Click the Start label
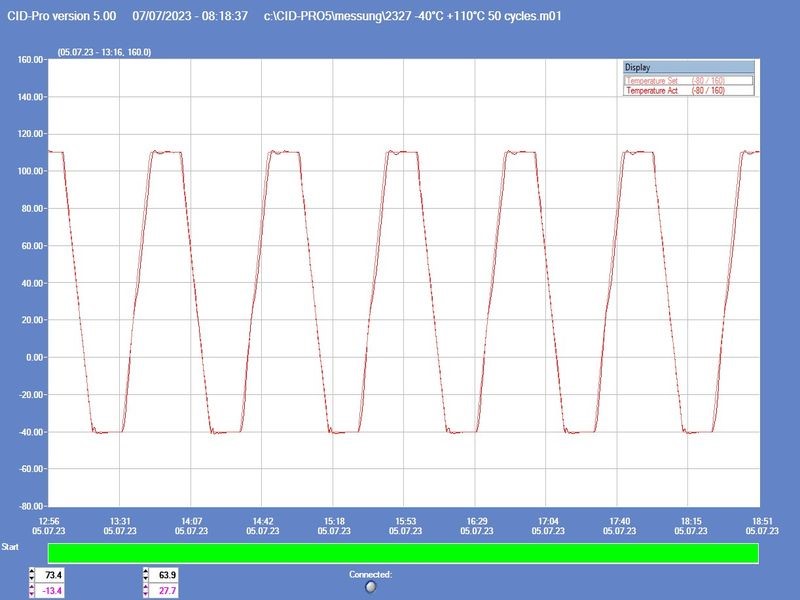This screenshot has width=800, height=600. (x=10, y=547)
